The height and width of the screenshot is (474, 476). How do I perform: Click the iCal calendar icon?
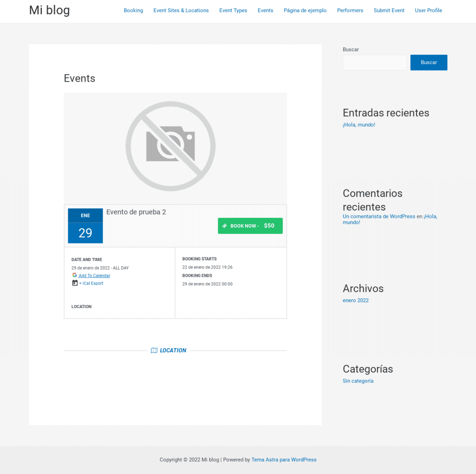click(x=75, y=283)
